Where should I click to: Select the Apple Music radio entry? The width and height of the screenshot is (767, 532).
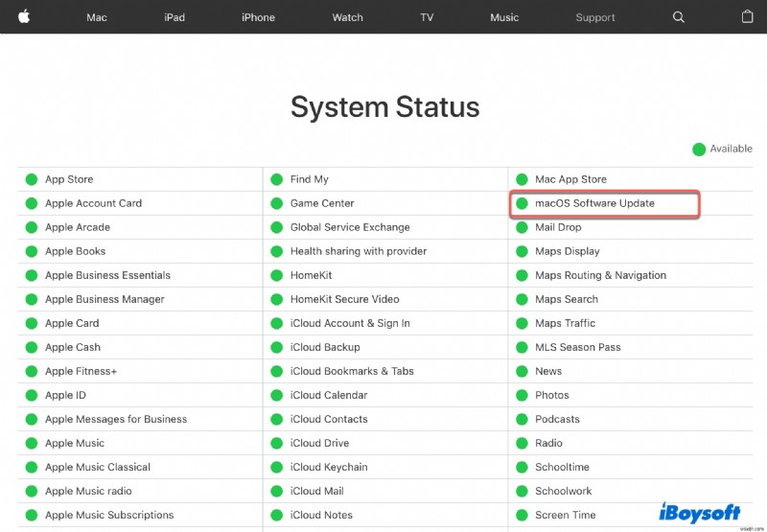88,491
